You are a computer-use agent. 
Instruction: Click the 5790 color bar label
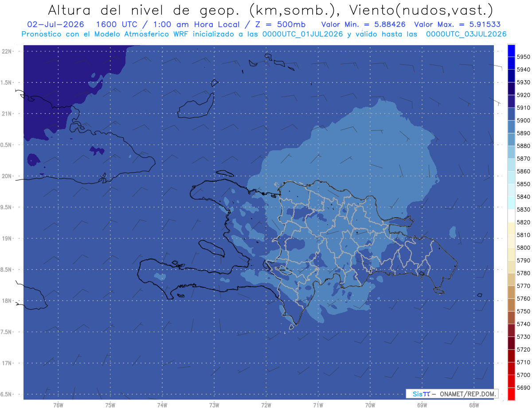coord(524,260)
